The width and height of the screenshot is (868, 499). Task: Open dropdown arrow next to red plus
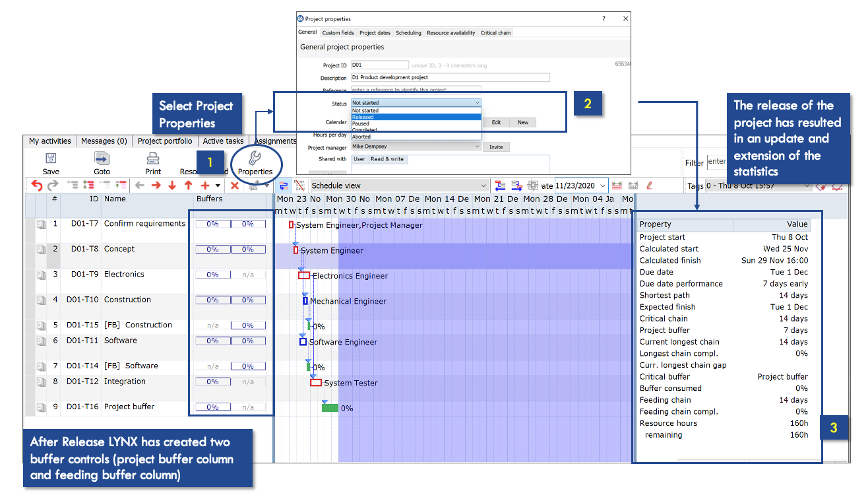click(218, 186)
